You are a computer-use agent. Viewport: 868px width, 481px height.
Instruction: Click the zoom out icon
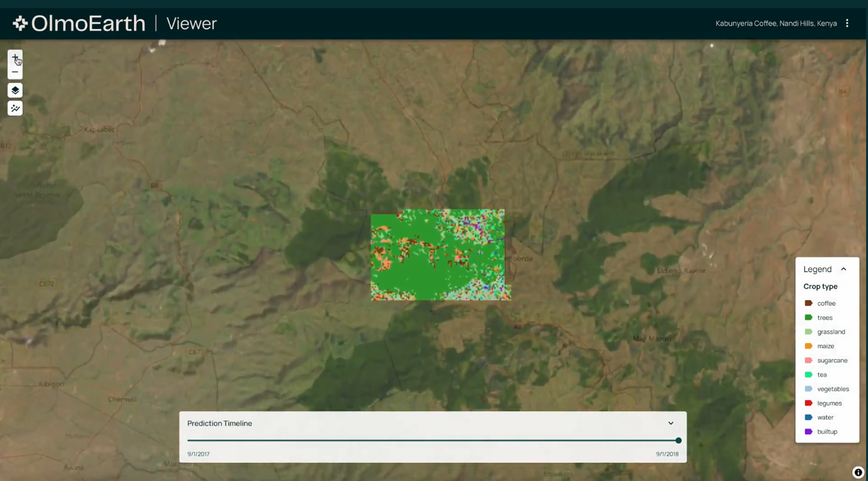tap(15, 71)
